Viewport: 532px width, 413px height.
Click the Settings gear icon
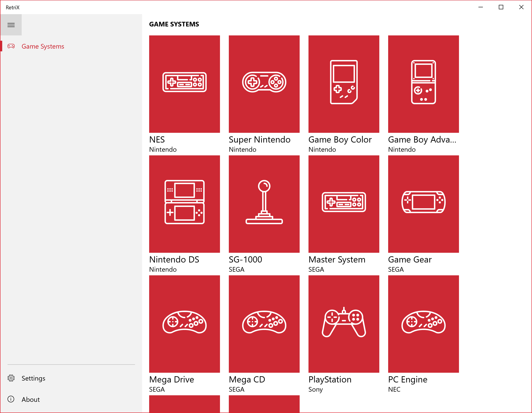(11, 378)
